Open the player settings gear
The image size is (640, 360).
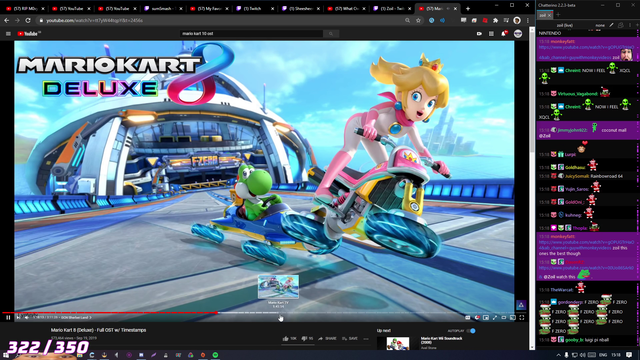(x=477, y=318)
